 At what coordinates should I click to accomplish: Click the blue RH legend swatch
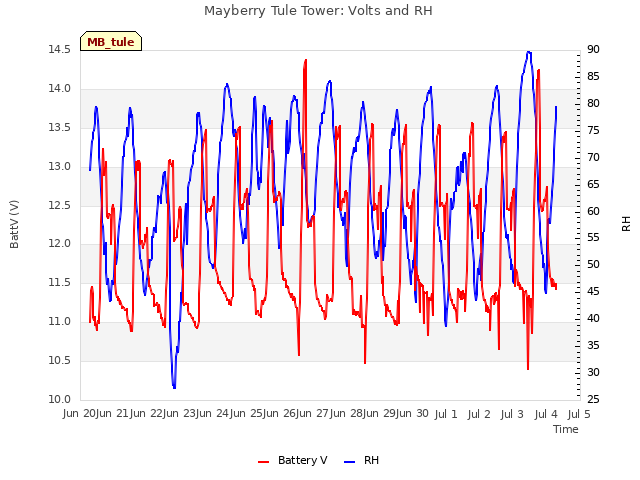point(350,461)
